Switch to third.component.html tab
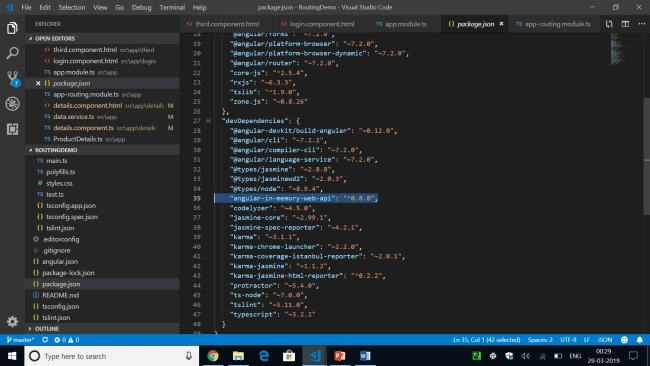Screen dimensions: 650x366 pyautogui.click(x=227, y=24)
